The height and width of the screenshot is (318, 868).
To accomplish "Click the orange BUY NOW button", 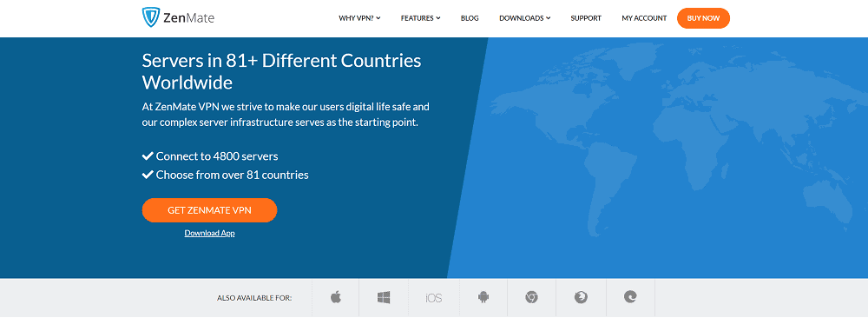I will point(704,18).
